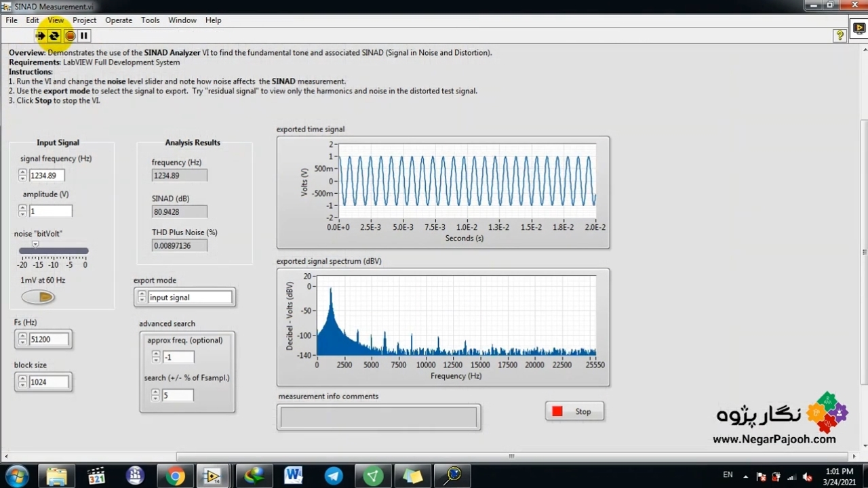Click the noise bitVolt slider track
Viewport: 868px width, 488px height.
point(54,251)
